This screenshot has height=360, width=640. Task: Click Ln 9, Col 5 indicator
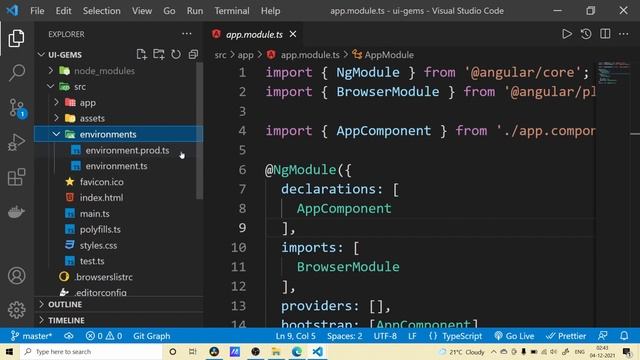[x=295, y=336]
